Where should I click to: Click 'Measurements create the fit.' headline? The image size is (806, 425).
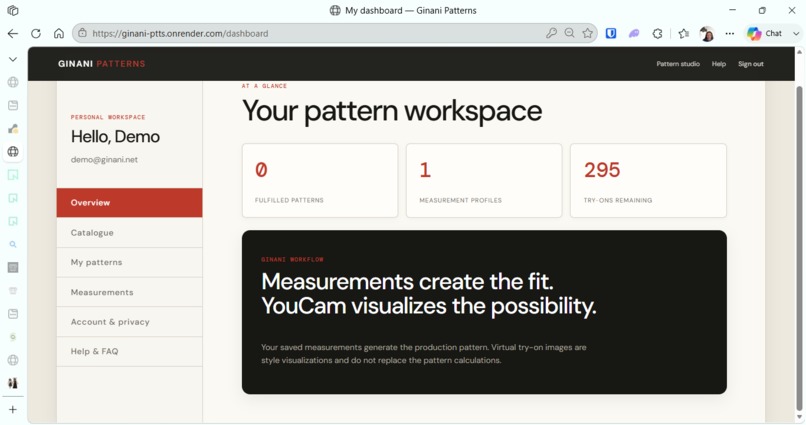(x=407, y=282)
